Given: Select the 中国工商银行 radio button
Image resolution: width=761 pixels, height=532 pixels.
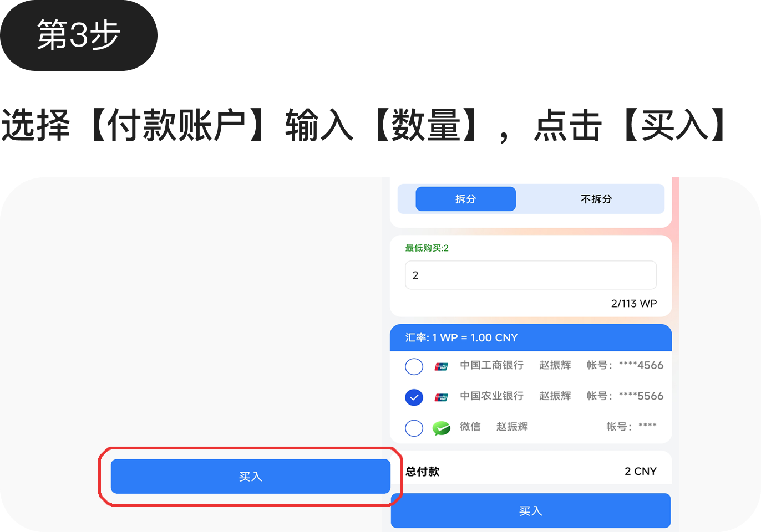Looking at the screenshot, I should tap(414, 366).
